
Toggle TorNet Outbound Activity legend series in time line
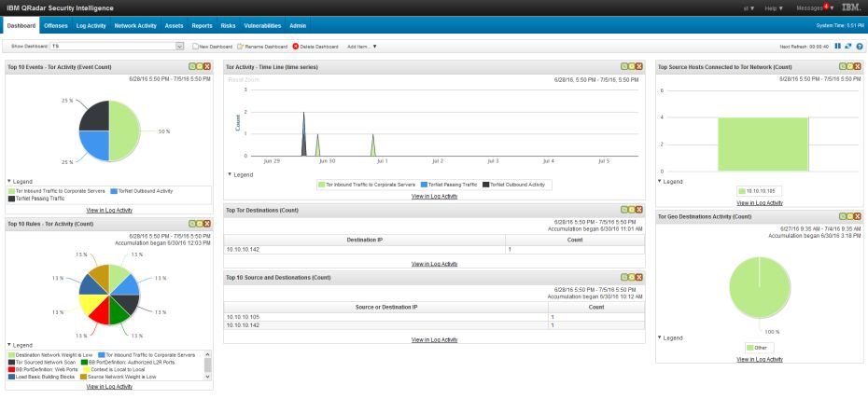512,185
